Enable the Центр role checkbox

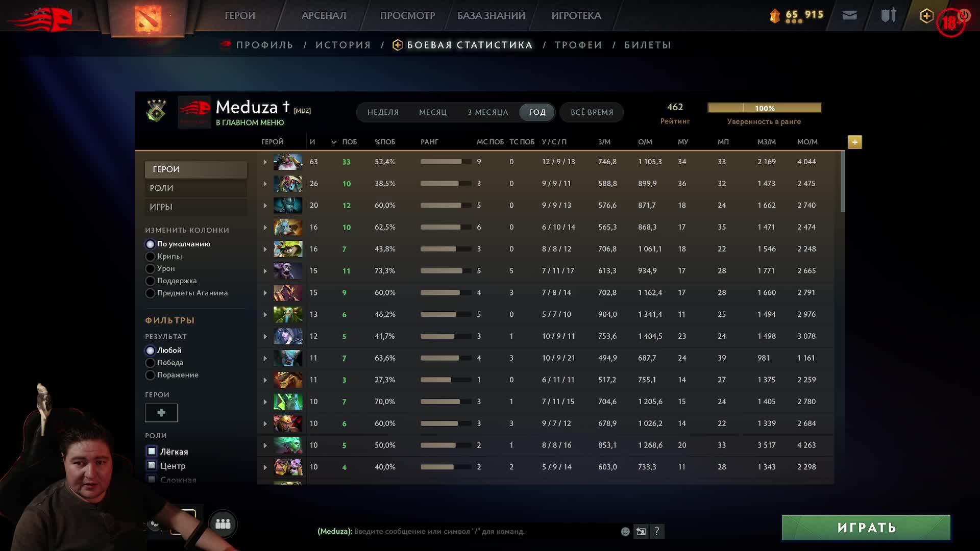pos(152,466)
